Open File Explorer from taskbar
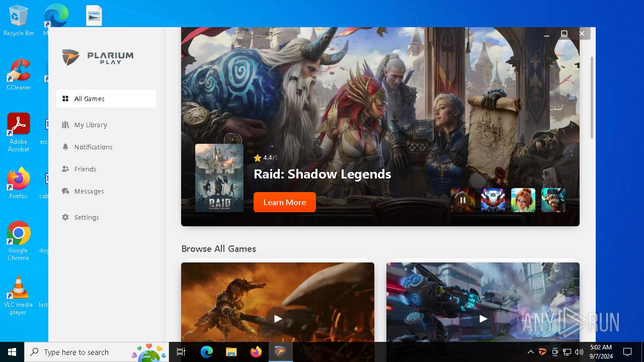 click(231, 352)
